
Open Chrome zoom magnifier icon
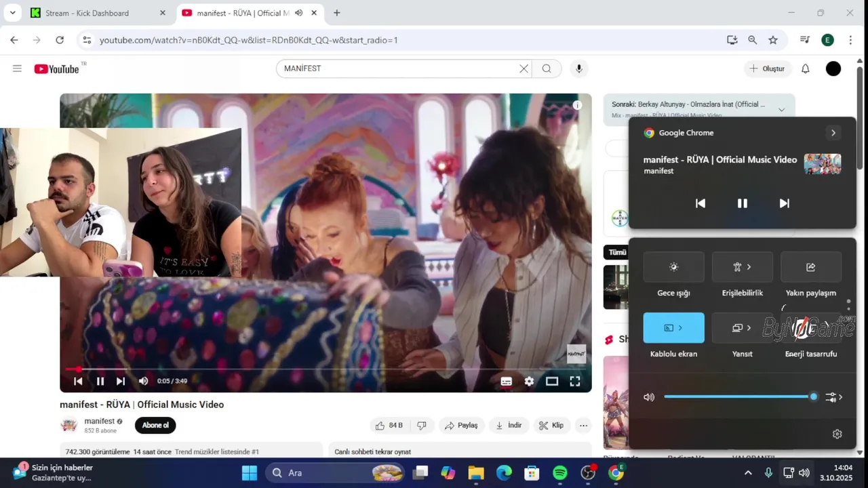click(752, 40)
